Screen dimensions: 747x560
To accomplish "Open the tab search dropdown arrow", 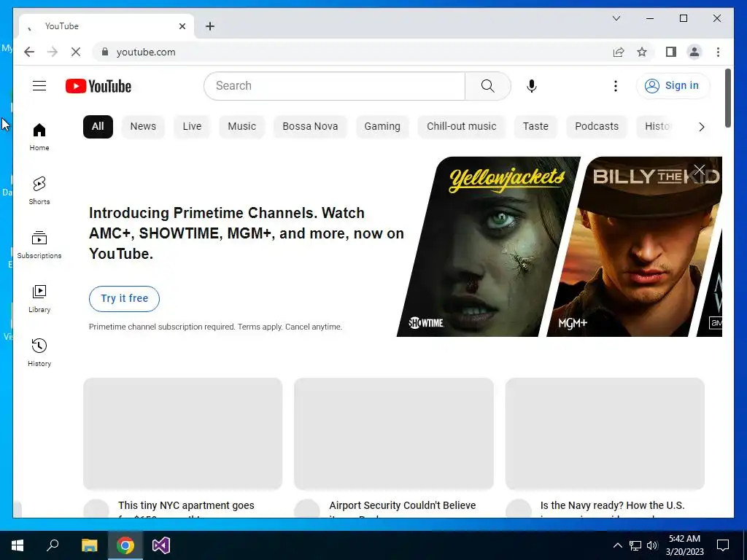I will [x=616, y=18].
